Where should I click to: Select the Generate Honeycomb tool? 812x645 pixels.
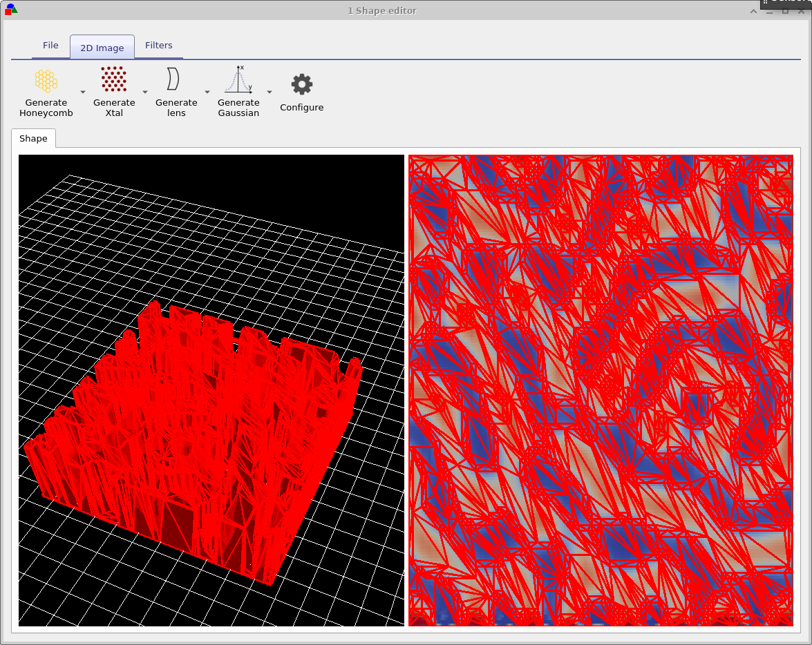(46, 92)
